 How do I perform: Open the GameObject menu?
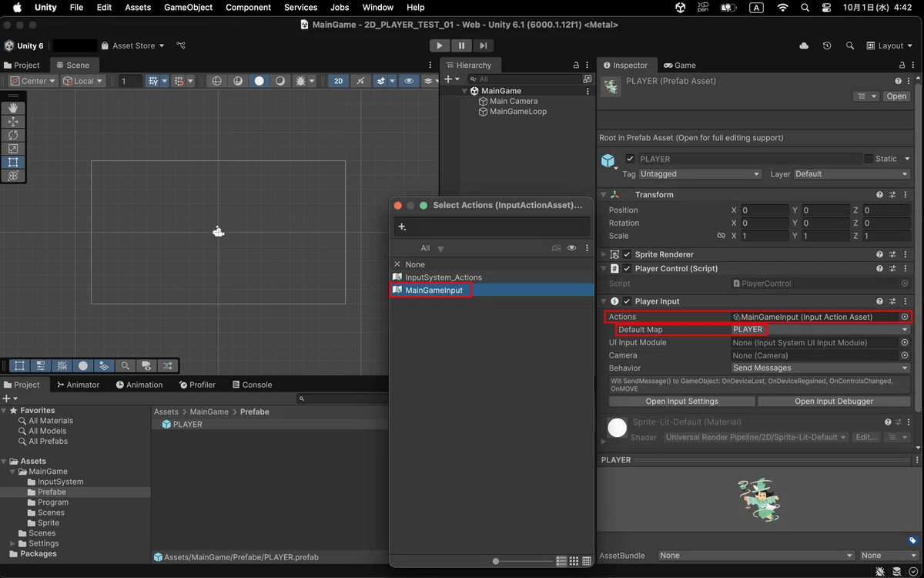point(188,7)
